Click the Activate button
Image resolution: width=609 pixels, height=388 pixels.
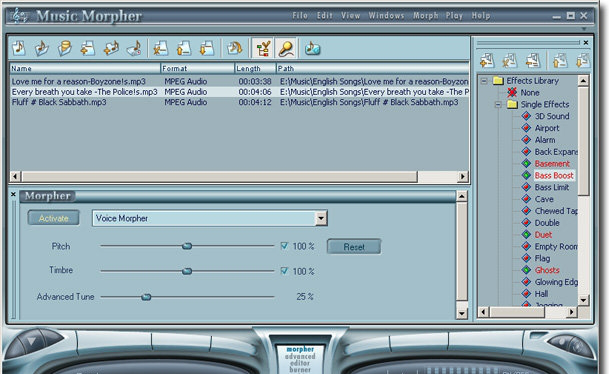click(54, 218)
